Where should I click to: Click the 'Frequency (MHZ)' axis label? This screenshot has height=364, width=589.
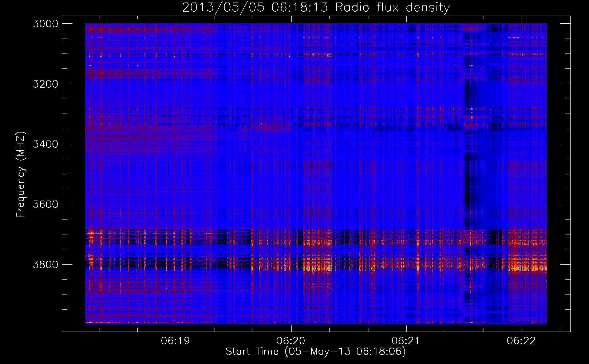coord(21,175)
